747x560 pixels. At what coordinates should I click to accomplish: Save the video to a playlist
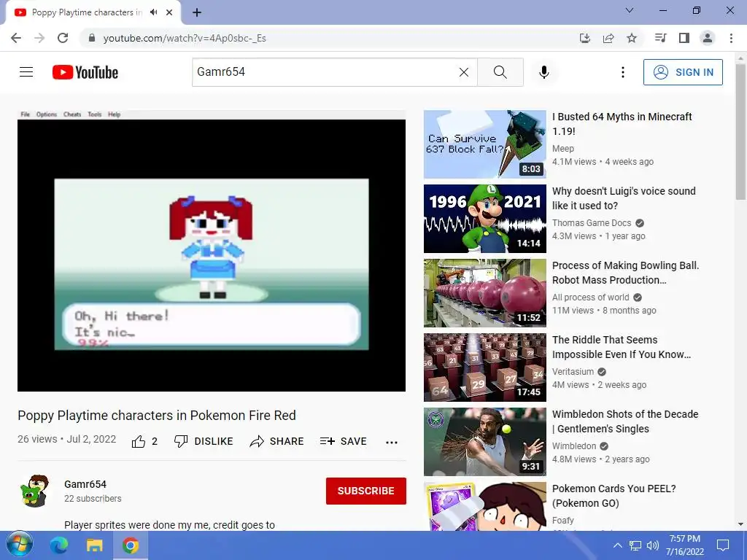(x=344, y=441)
